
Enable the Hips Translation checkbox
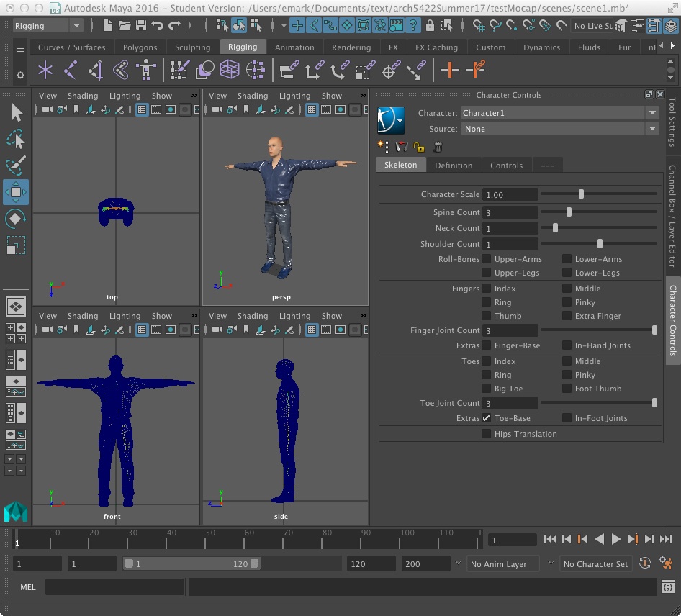pyautogui.click(x=487, y=434)
